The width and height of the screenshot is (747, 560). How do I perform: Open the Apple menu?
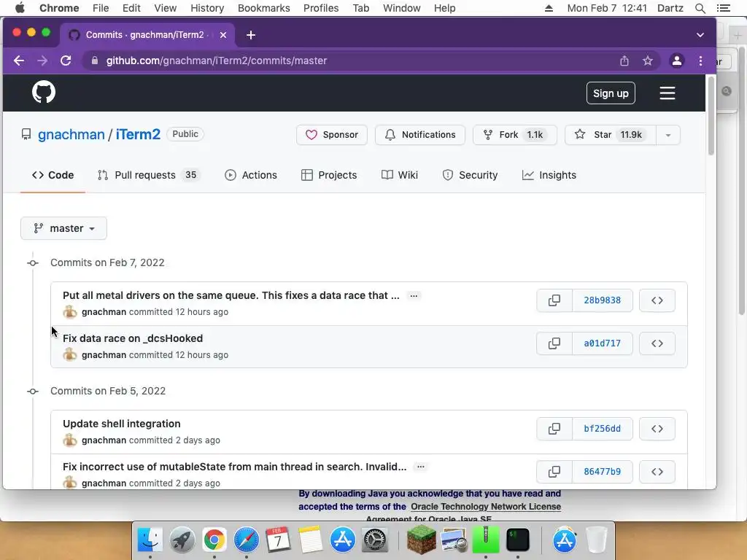coord(20,8)
